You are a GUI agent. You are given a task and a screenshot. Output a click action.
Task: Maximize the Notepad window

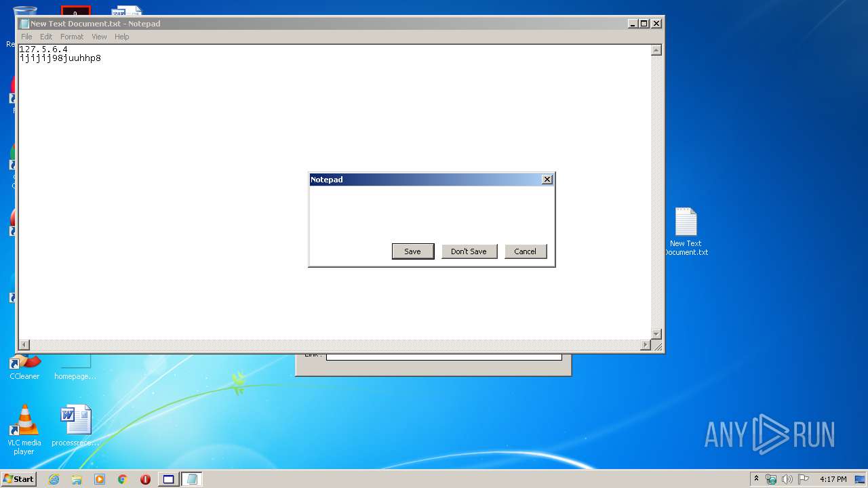[644, 24]
